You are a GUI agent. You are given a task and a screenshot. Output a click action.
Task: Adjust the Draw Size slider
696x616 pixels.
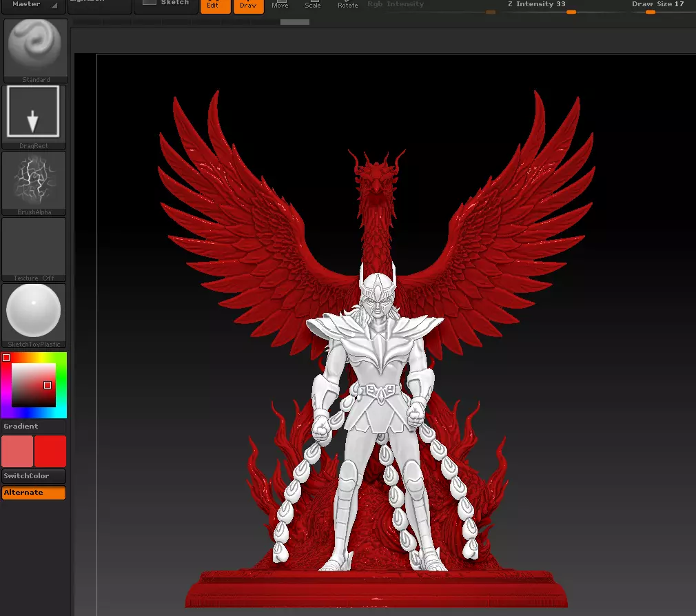click(662, 7)
